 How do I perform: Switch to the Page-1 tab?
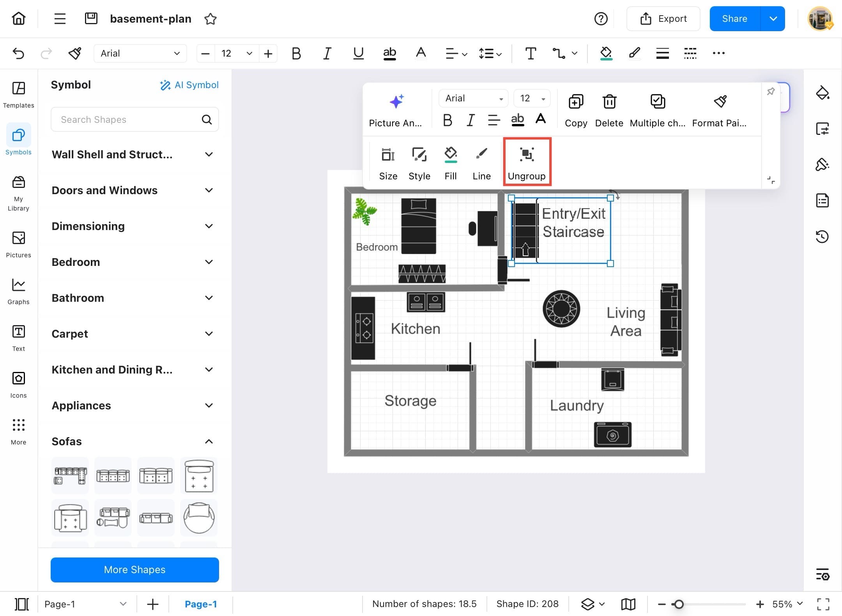[201, 604]
